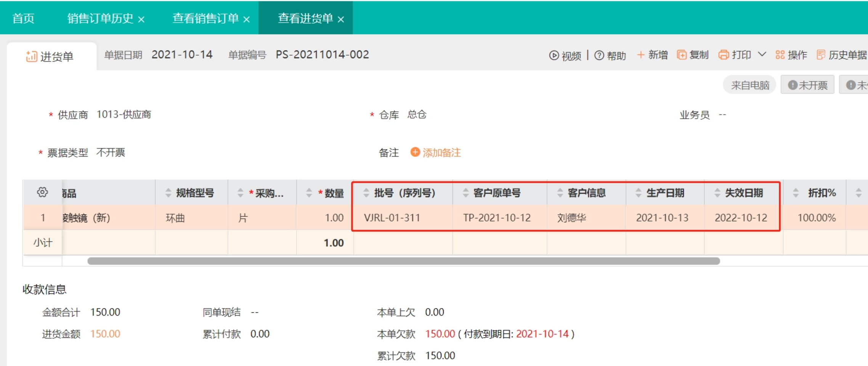Close the 销售订单历史 tab
The image size is (868, 366).
click(141, 19)
